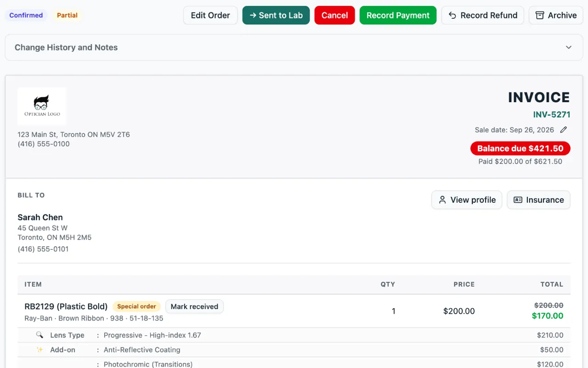Click the 45 Queen St W address line

(x=43, y=228)
